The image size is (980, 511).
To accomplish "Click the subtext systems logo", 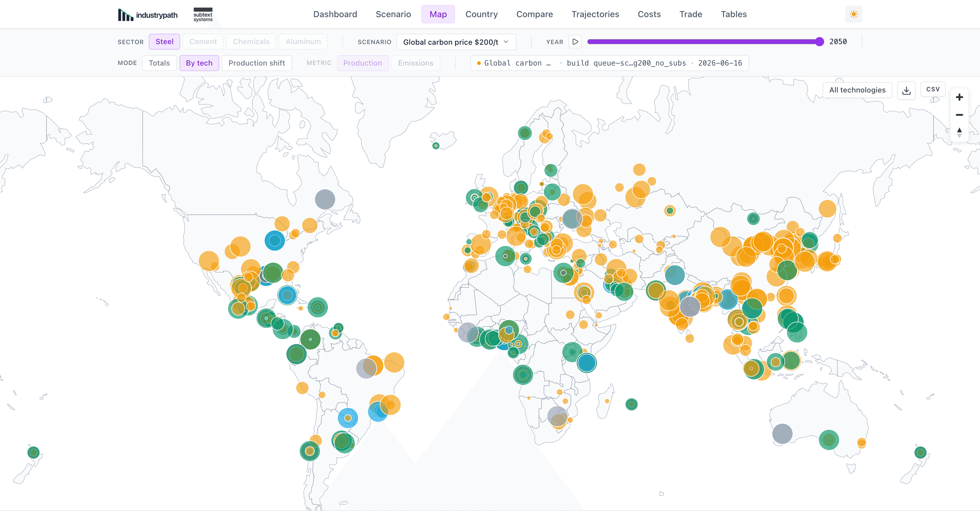I will (x=203, y=15).
